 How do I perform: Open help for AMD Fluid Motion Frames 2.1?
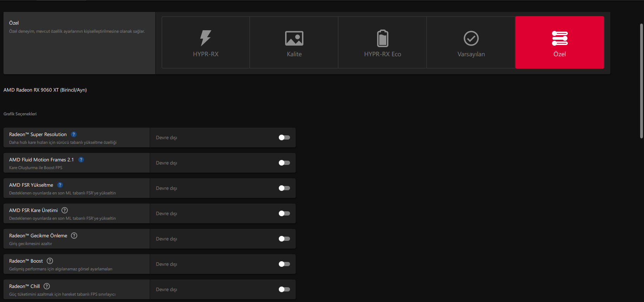click(x=81, y=160)
